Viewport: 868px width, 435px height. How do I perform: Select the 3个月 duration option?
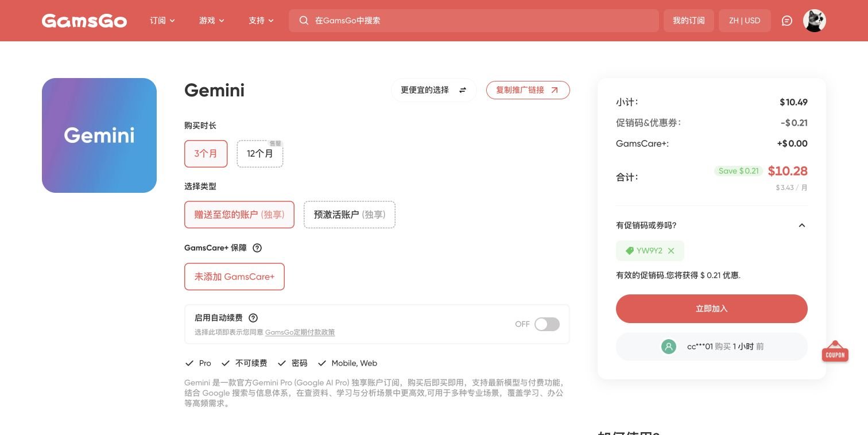pyautogui.click(x=206, y=154)
